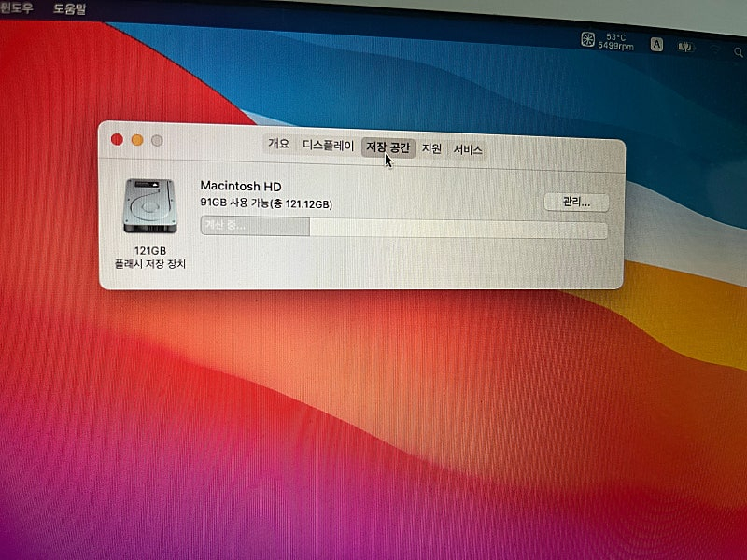Screen dimensions: 747x560
Task: Switch to the 디스플레이 tab
Action: 327,146
